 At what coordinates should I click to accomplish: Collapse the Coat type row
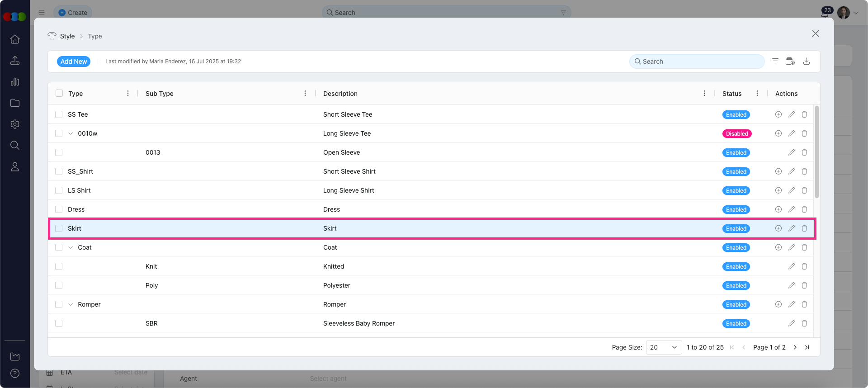coord(71,247)
